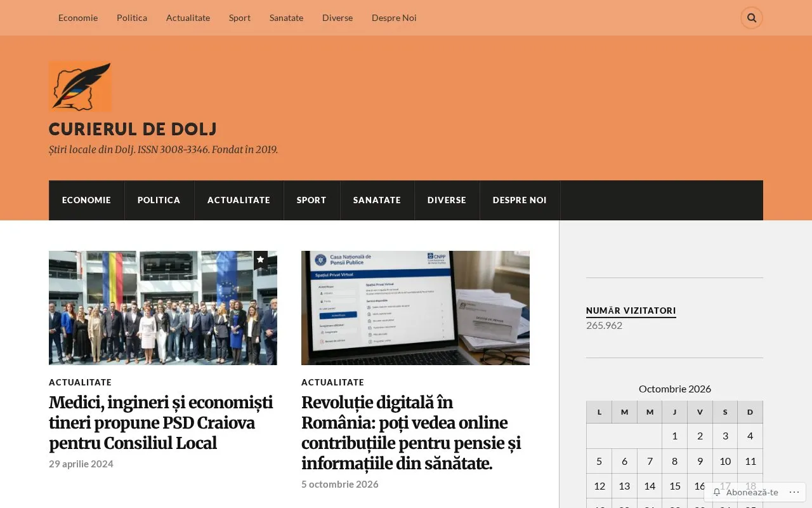
Task: Open Sanatate in the top menu
Action: coord(286,18)
